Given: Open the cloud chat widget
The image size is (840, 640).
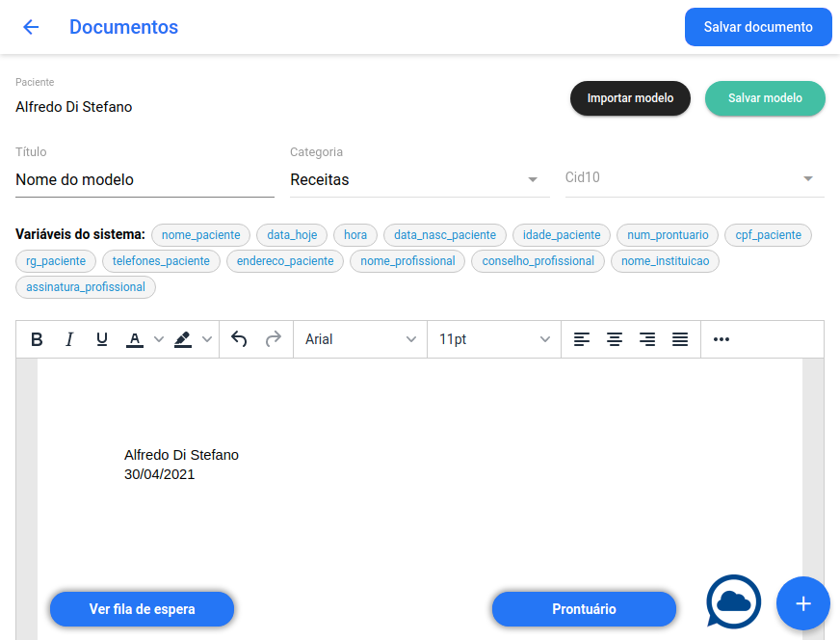Looking at the screenshot, I should [x=733, y=602].
